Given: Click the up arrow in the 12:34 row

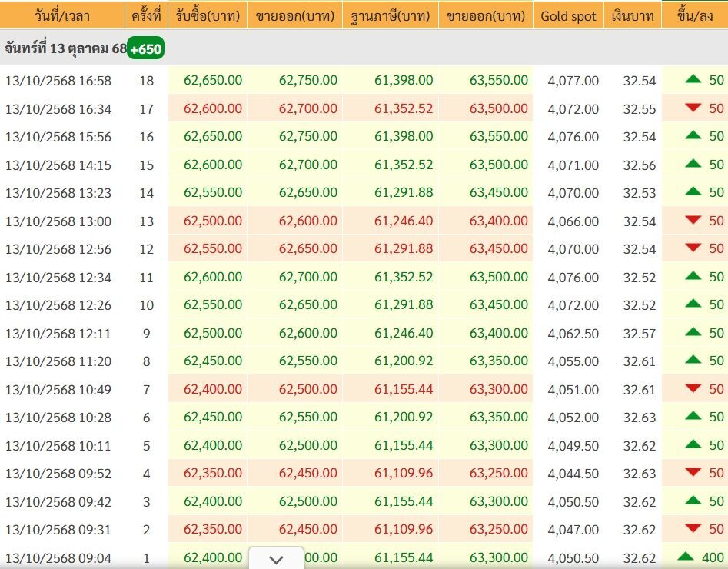Looking at the screenshot, I should 693,276.
